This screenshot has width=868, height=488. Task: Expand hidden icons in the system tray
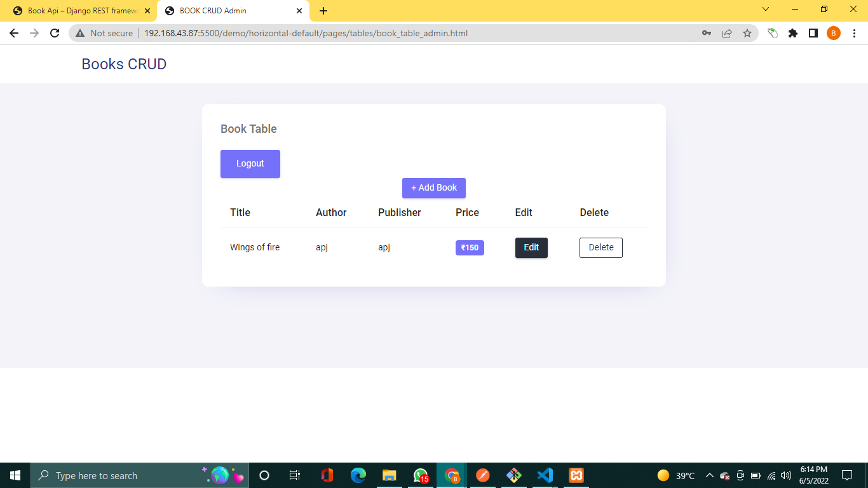tap(710, 475)
